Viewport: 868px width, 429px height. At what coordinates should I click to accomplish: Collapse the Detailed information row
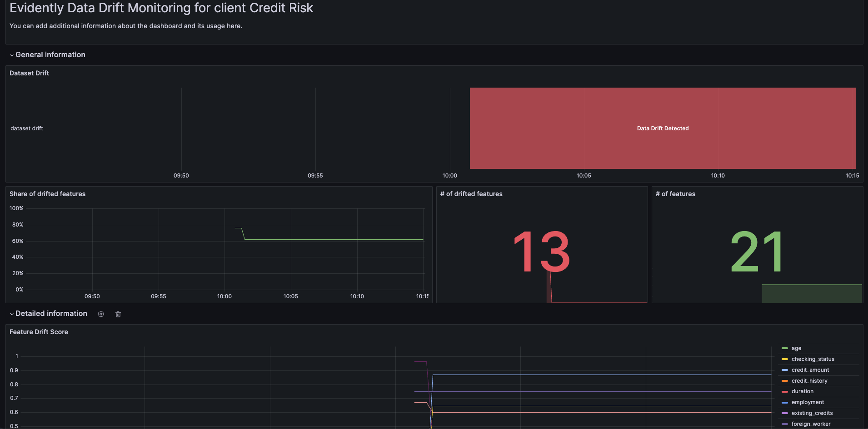tap(49, 314)
